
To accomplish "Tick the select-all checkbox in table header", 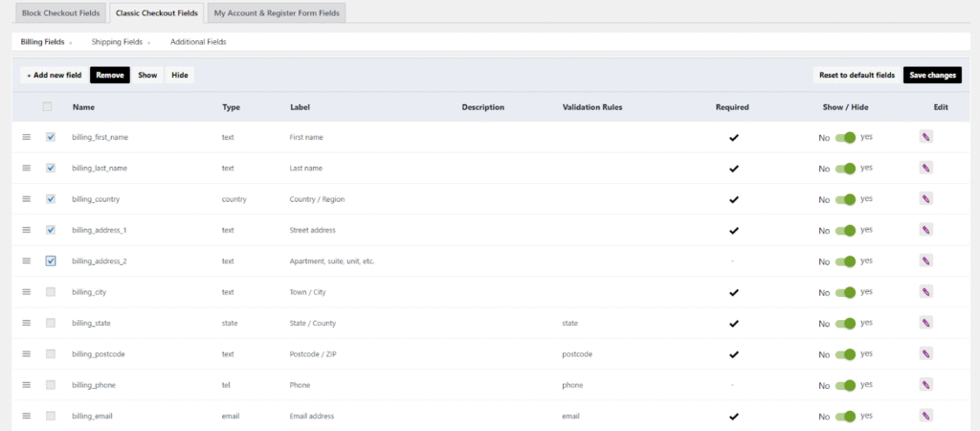I will click(x=47, y=107).
